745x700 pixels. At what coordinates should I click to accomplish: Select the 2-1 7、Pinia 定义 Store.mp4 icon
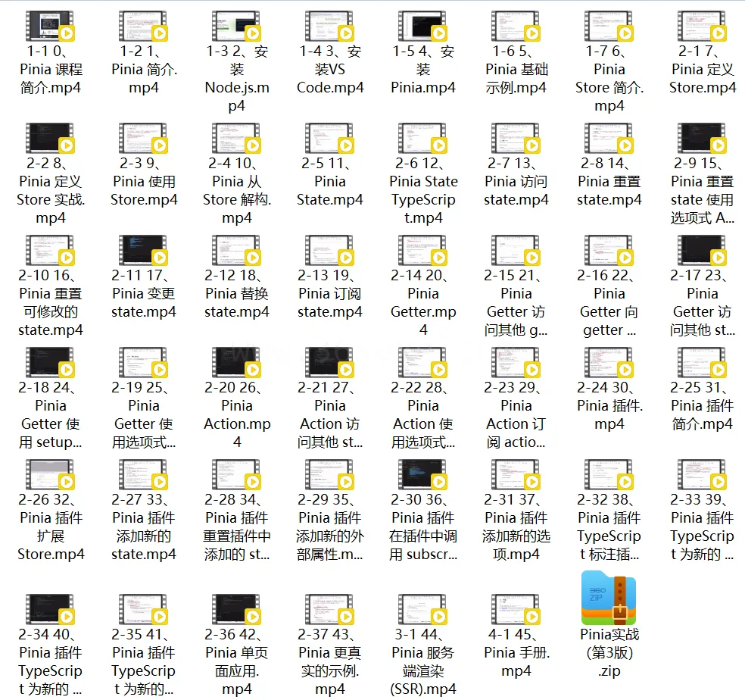[703, 26]
